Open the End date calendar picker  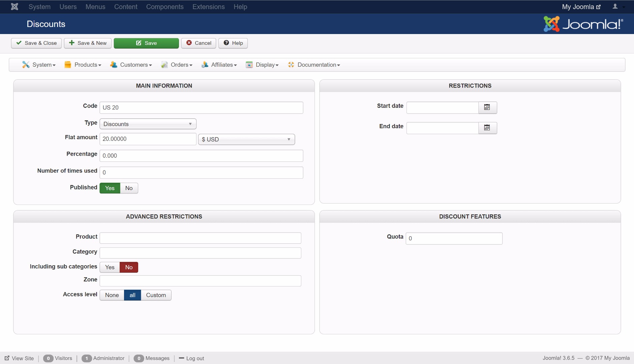click(487, 128)
